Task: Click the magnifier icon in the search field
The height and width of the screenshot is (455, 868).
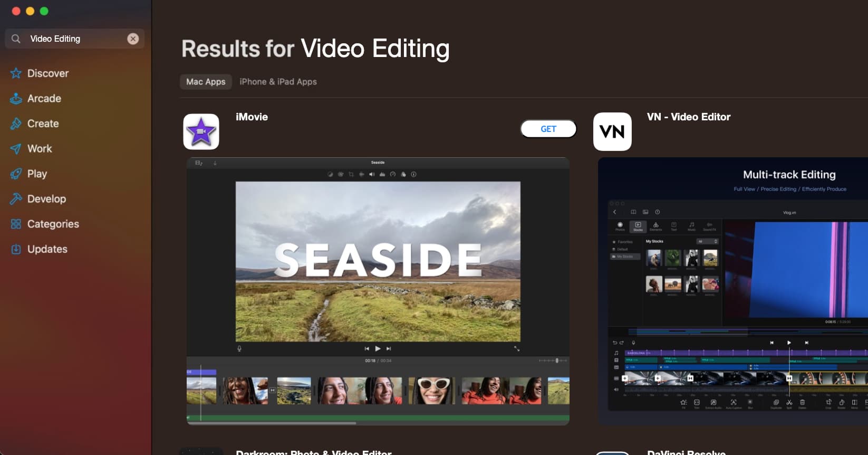Action: [x=16, y=39]
